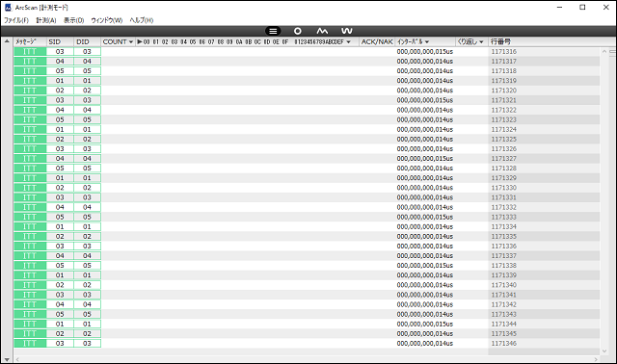Click interval value in row 1171344
The width and height of the screenshot is (617, 364).
coord(424,324)
